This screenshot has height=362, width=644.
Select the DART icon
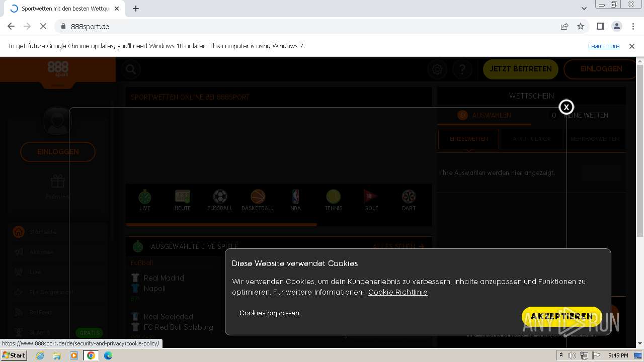pyautogui.click(x=409, y=200)
